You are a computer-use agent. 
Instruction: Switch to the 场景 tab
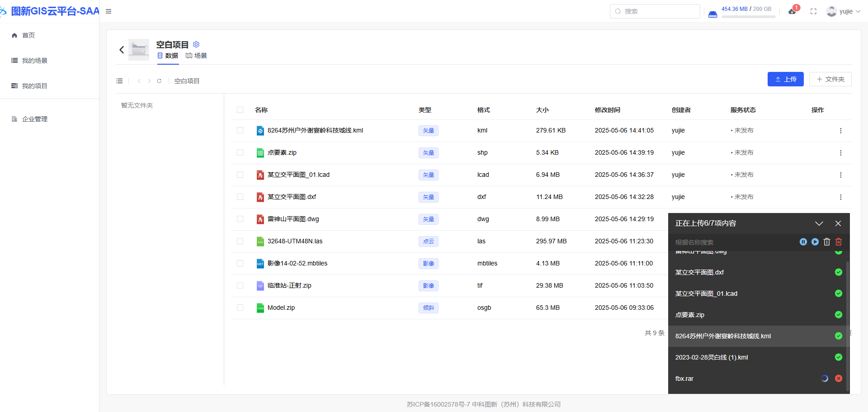tap(197, 56)
